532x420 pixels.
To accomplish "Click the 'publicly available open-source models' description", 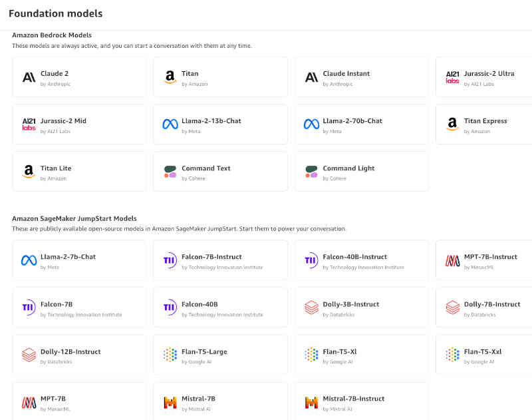I will (x=179, y=229).
